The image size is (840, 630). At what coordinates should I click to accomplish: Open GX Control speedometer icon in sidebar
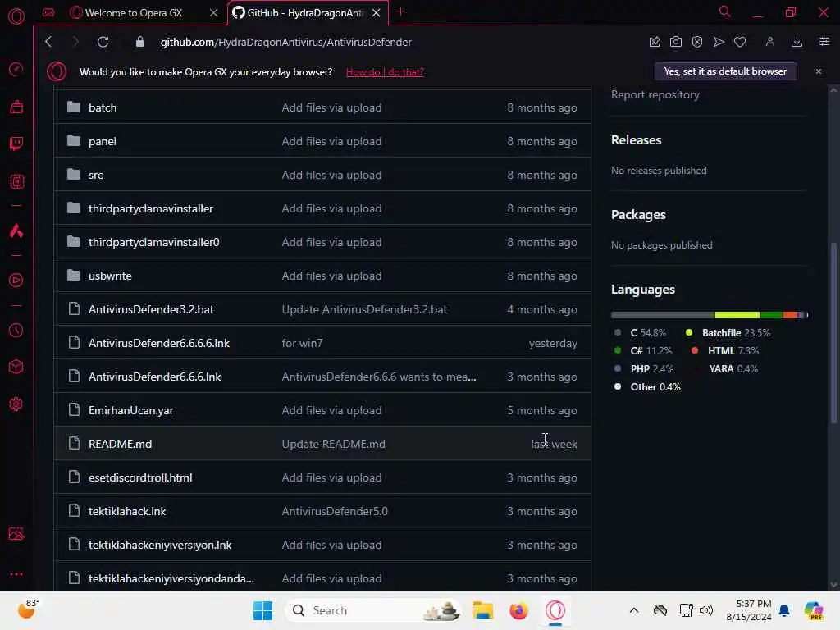(16, 69)
